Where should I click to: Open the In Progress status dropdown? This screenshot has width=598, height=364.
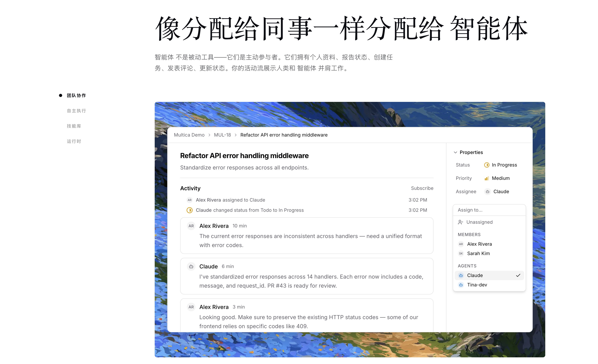pyautogui.click(x=500, y=165)
